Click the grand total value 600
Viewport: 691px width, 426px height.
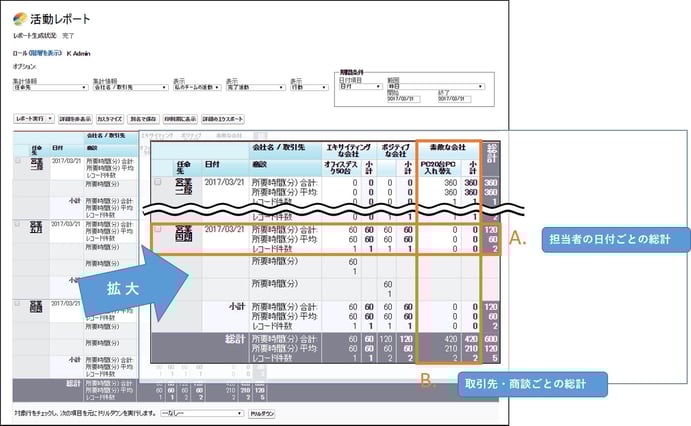point(490,339)
